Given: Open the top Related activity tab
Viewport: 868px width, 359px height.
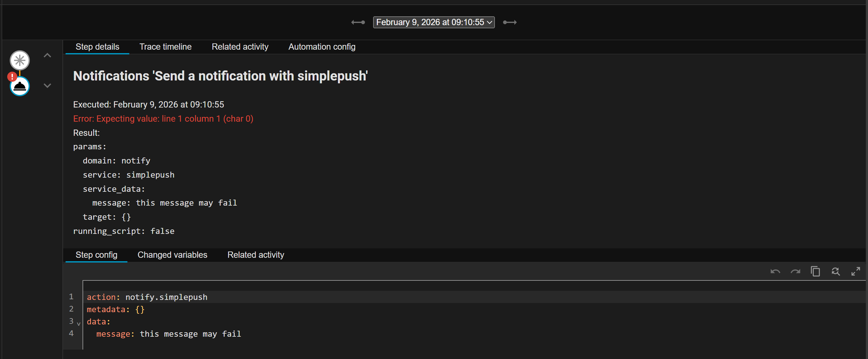Looking at the screenshot, I should pyautogui.click(x=240, y=47).
